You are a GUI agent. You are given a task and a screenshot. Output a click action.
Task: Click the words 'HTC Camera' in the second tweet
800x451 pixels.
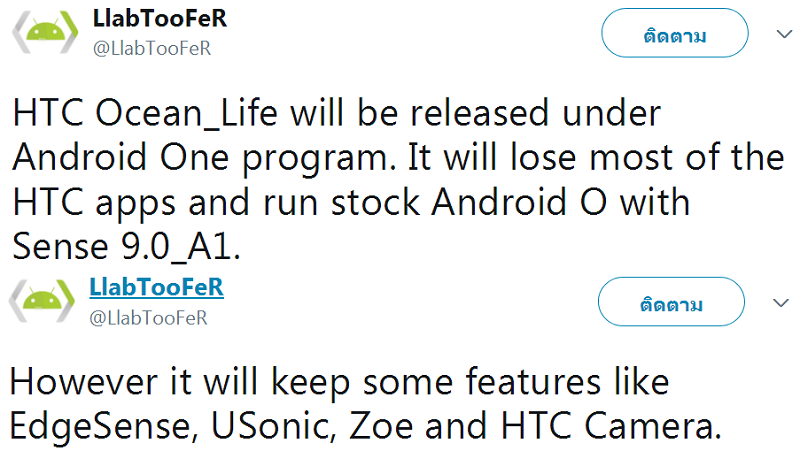[611, 425]
